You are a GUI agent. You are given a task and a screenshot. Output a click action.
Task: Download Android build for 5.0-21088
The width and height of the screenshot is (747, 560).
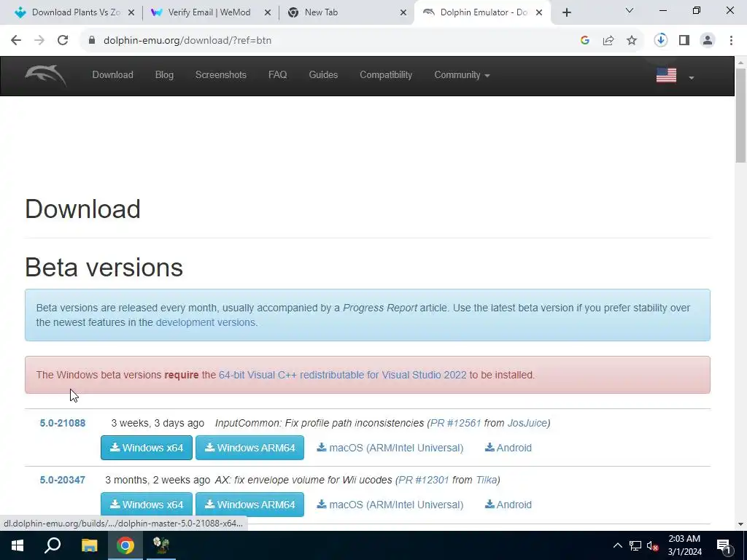point(508,448)
